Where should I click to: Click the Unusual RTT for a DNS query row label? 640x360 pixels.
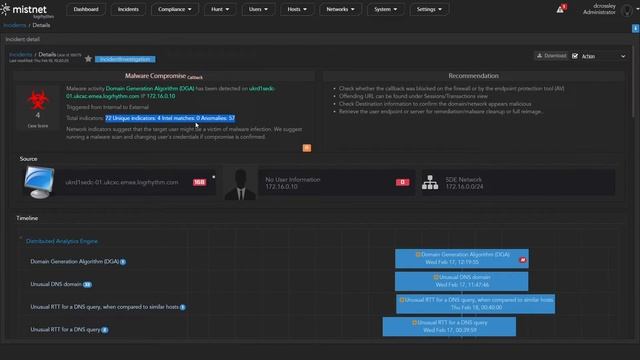click(65, 329)
